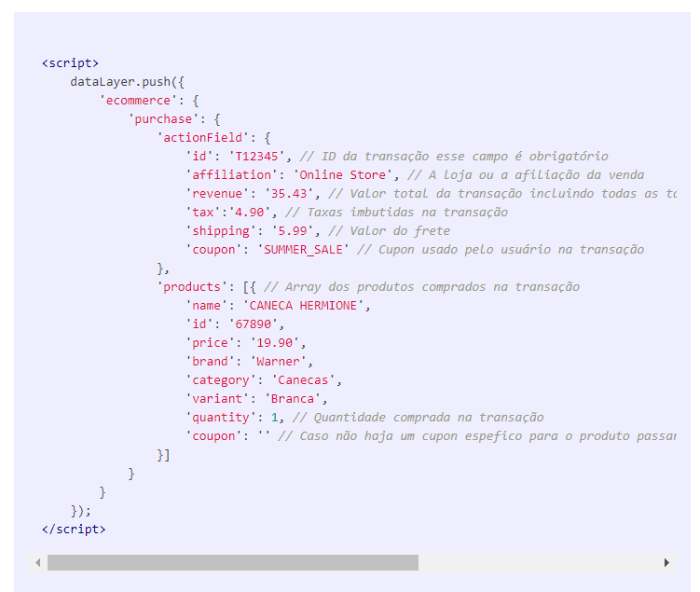This screenshot has height=592, width=700.
Task: Click the '35.43' revenue value
Action: pos(289,194)
